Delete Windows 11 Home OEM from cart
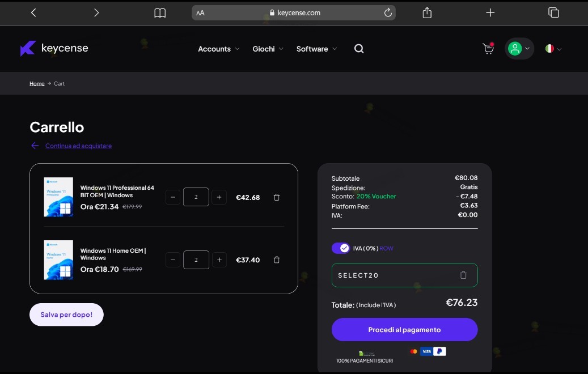The image size is (588, 374). (277, 260)
